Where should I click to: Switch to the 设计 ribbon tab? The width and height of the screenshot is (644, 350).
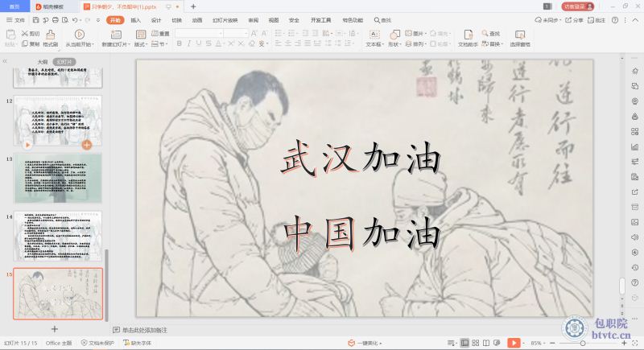pos(156,20)
